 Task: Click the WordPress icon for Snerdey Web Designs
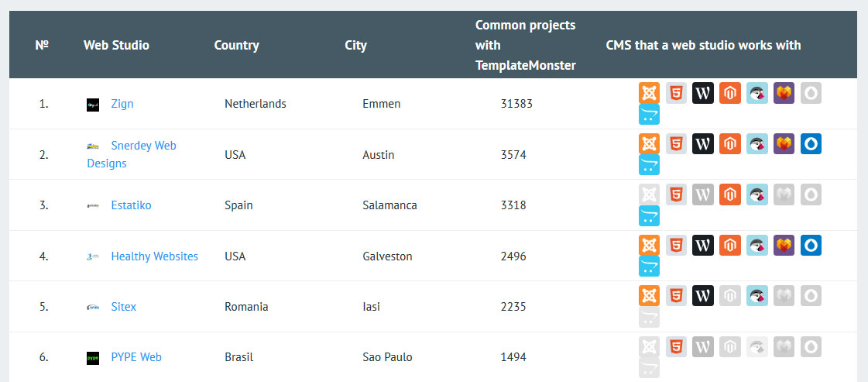pyautogui.click(x=703, y=144)
